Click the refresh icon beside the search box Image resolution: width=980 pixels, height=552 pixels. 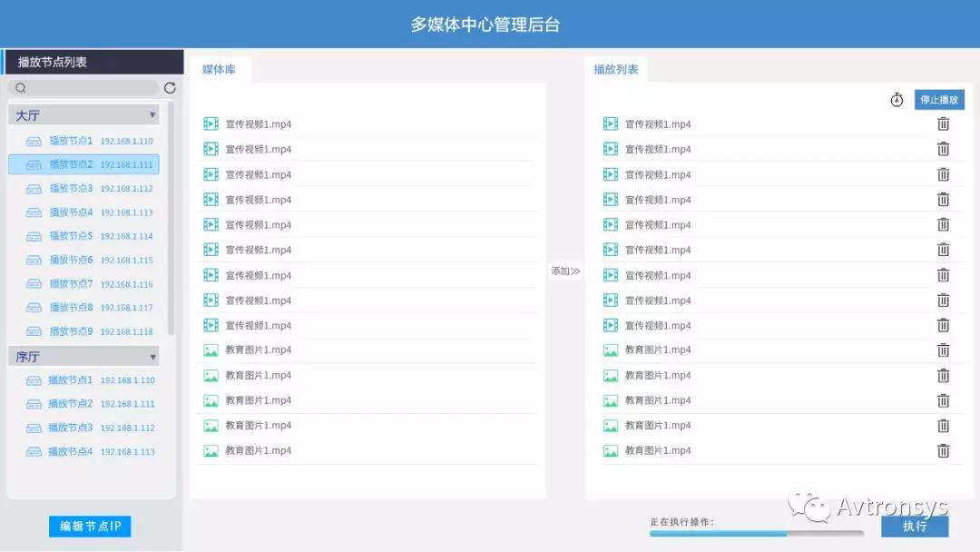pyautogui.click(x=170, y=88)
